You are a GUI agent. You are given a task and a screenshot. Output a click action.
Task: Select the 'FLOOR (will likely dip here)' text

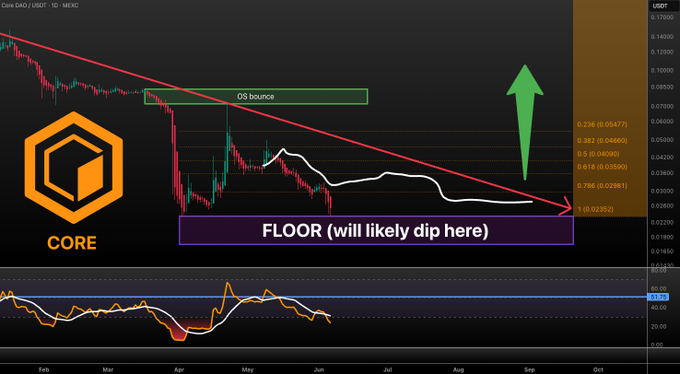(375, 230)
